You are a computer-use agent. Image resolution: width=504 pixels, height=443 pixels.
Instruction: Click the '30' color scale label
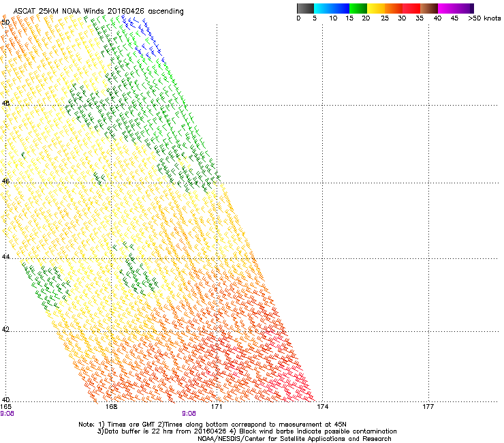click(x=402, y=18)
